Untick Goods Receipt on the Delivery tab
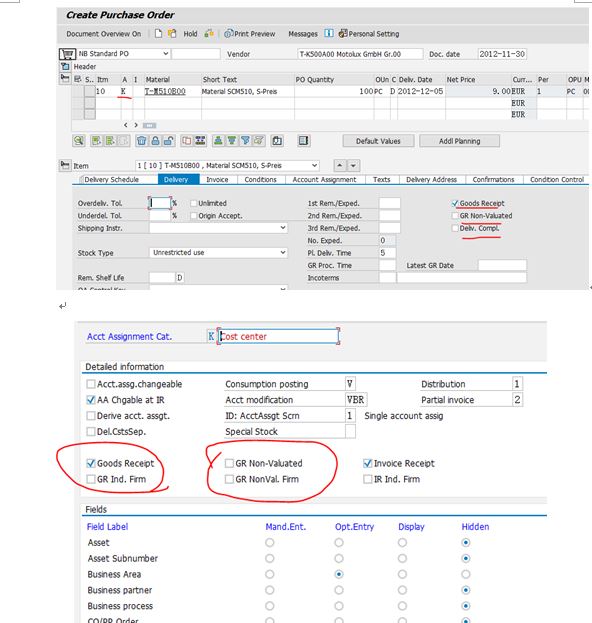 pyautogui.click(x=455, y=203)
